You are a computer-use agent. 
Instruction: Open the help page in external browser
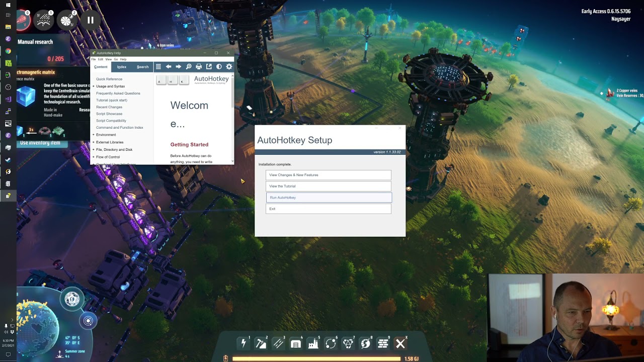tap(209, 66)
